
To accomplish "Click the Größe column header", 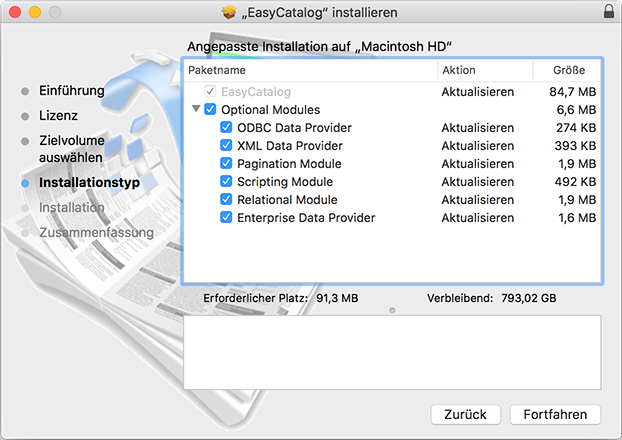I will [569, 70].
